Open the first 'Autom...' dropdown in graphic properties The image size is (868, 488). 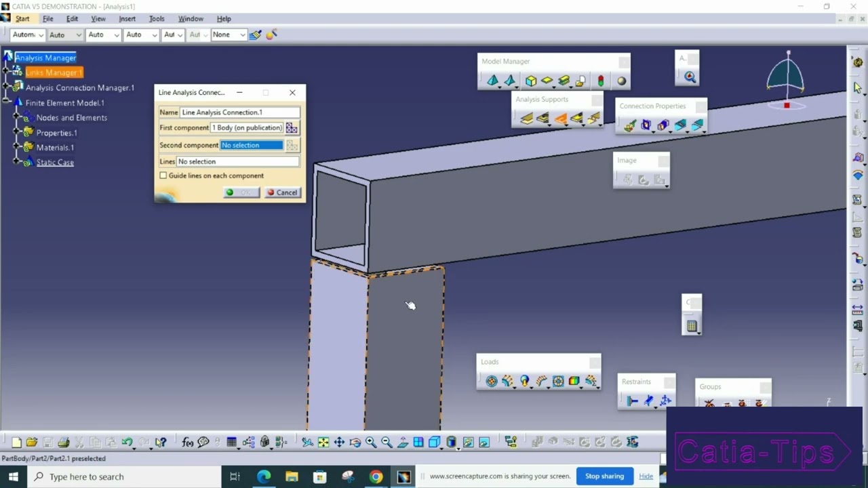(28, 35)
